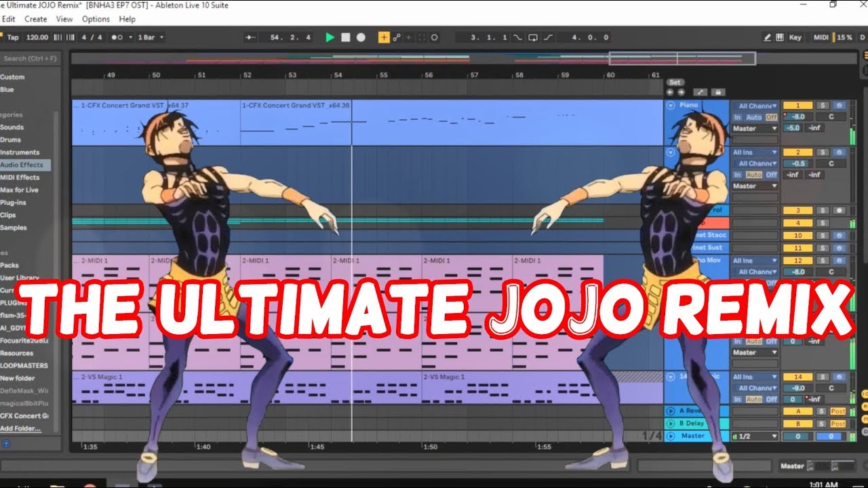Open the View menu

(x=64, y=19)
